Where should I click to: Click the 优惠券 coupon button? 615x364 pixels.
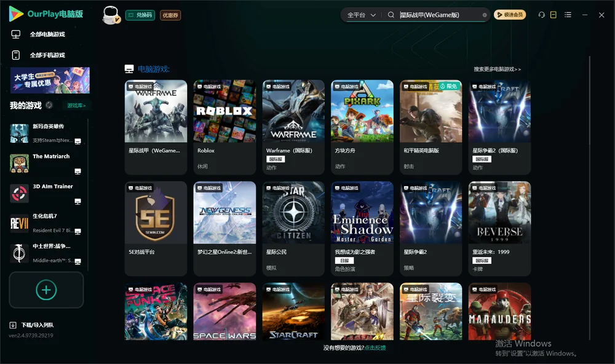(170, 15)
